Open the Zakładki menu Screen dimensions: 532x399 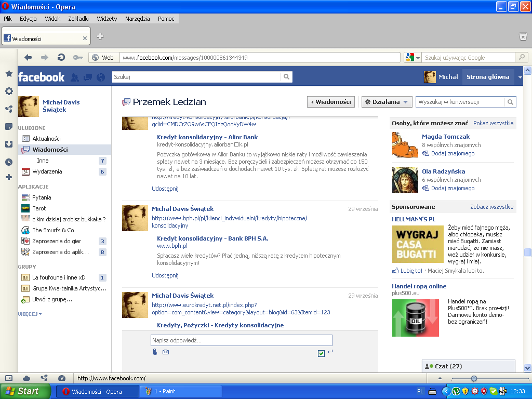[x=78, y=19]
